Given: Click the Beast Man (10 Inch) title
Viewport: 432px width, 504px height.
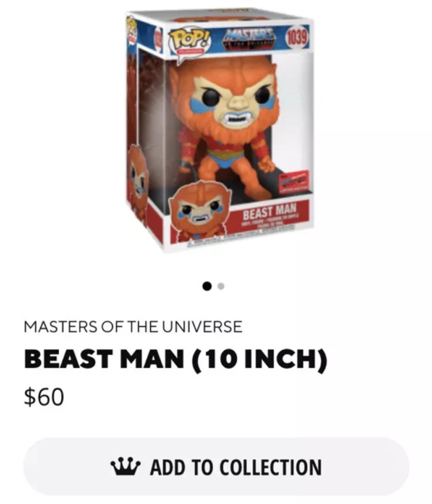Looking at the screenshot, I should pos(176,360).
